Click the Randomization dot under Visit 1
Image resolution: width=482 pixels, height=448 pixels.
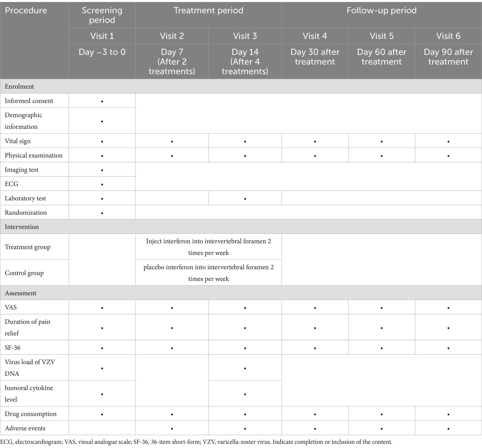102,213
